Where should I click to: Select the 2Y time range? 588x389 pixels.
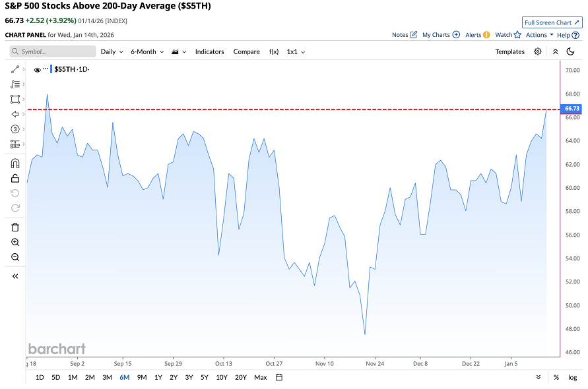(174, 377)
